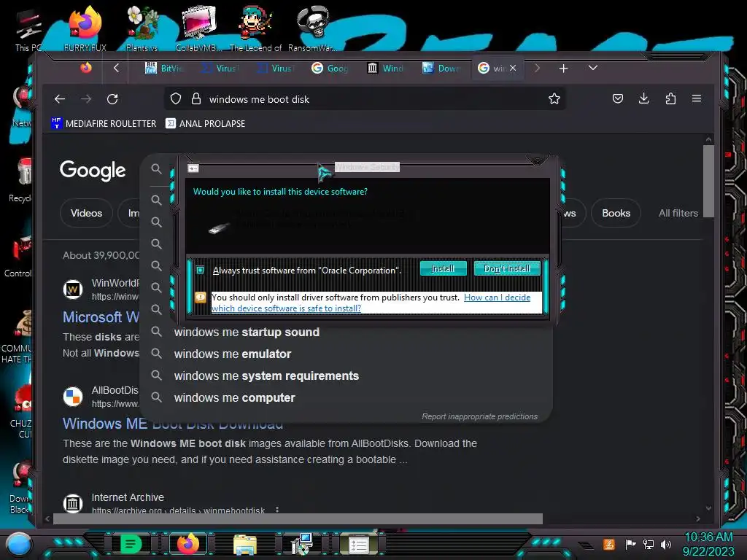Click the page scrollbar's down arrow
747x560 pixels.
click(x=708, y=508)
